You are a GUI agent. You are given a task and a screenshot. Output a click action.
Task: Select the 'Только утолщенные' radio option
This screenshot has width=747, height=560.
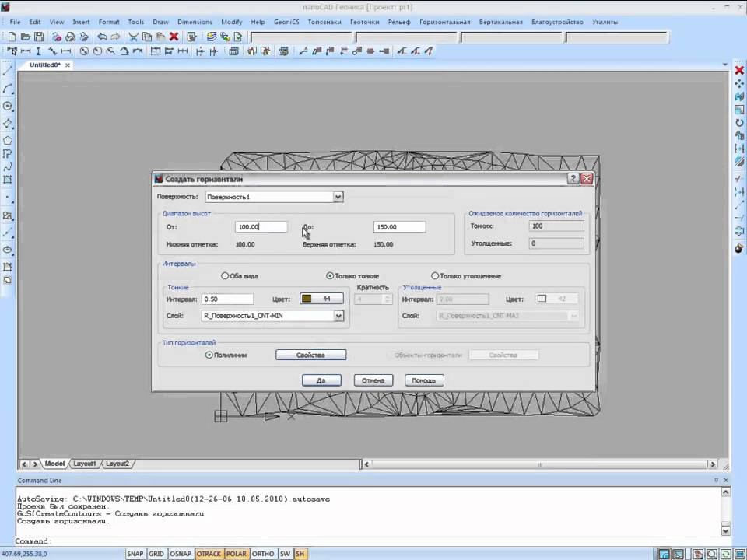[434, 275]
